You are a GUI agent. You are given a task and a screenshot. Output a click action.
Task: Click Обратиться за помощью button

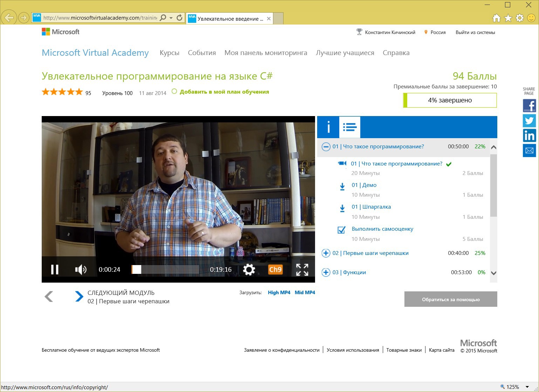(451, 299)
